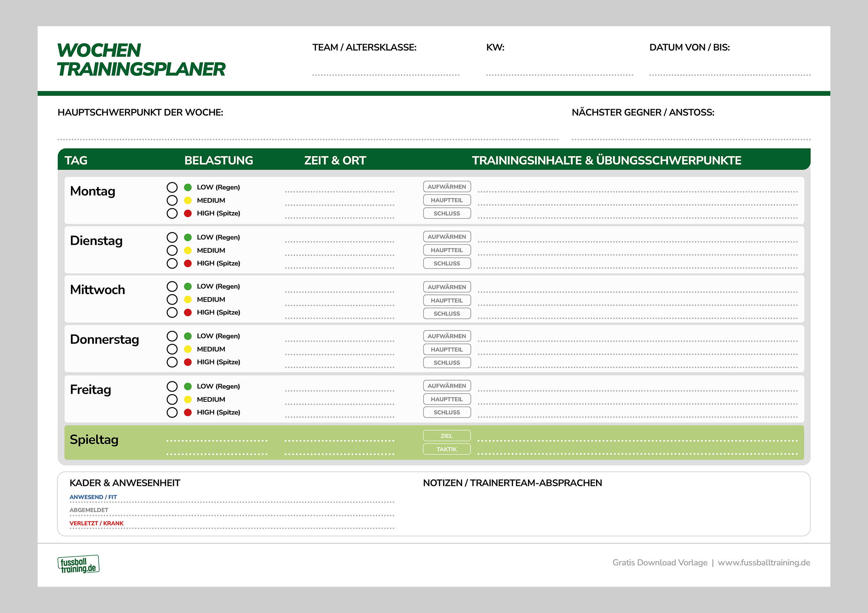Select Freitag HIGH (Spitze) radio circle

pyautogui.click(x=172, y=412)
